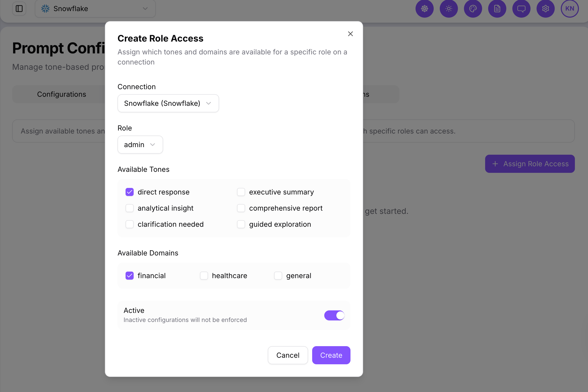Open the settings gear icon
588x392 pixels.
(x=546, y=9)
